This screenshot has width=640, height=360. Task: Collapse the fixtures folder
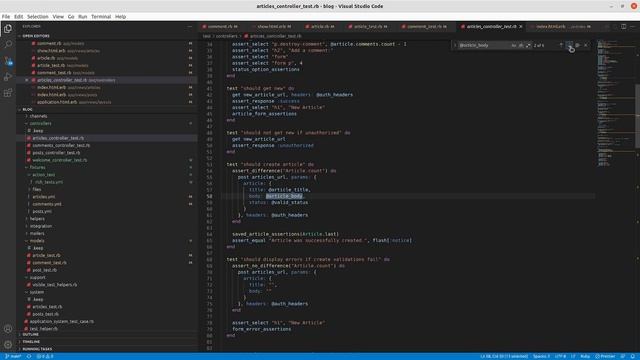pos(107,167)
